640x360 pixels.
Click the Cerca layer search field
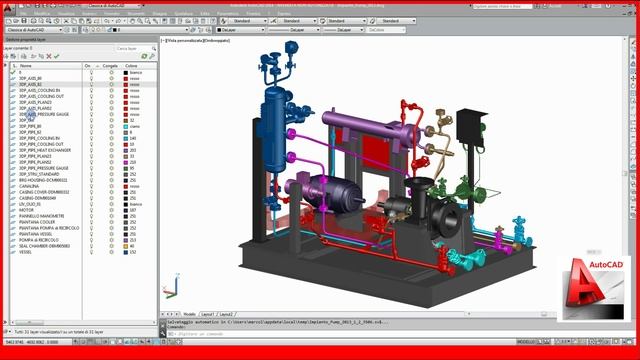click(133, 49)
